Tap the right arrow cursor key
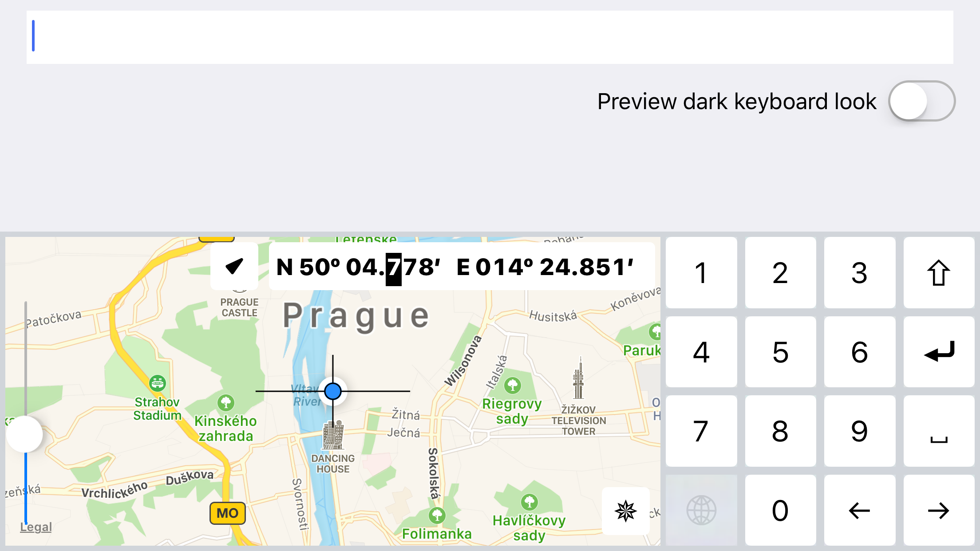 (x=939, y=510)
